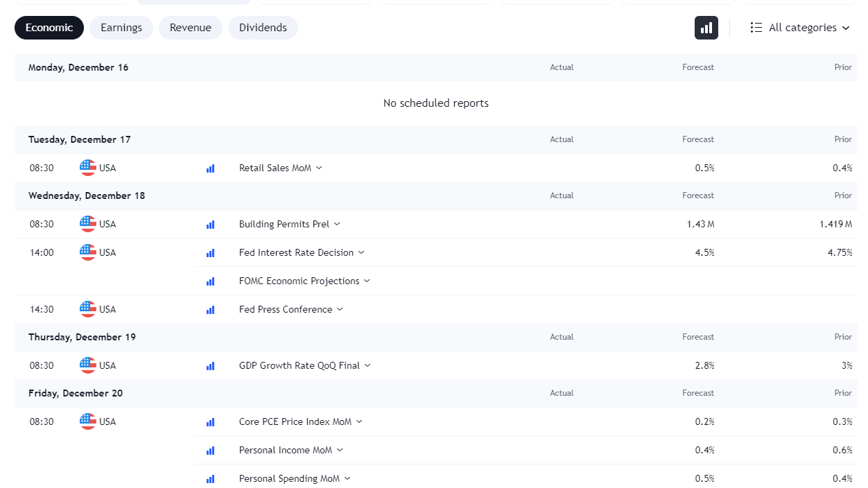
Task: Click the 1.419 M Building Permits prior value
Action: [x=835, y=224]
